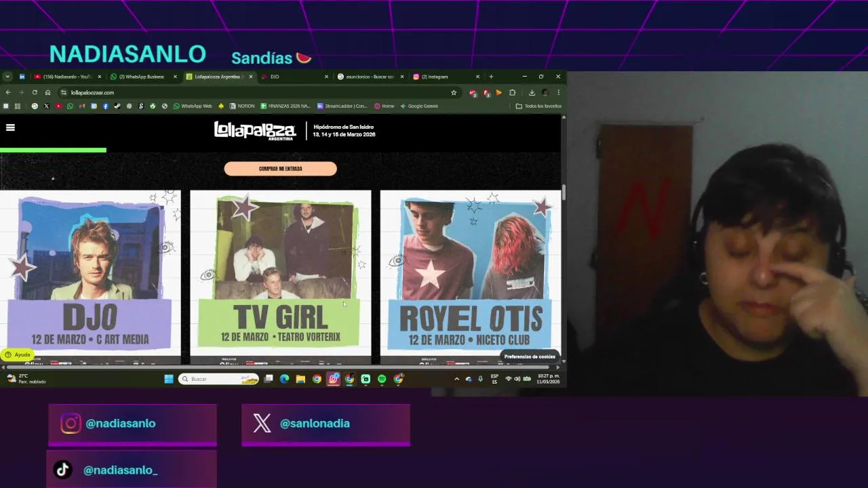Open File Explorer from the taskbar
Viewport: 868px width, 488px height.
pyautogui.click(x=300, y=379)
